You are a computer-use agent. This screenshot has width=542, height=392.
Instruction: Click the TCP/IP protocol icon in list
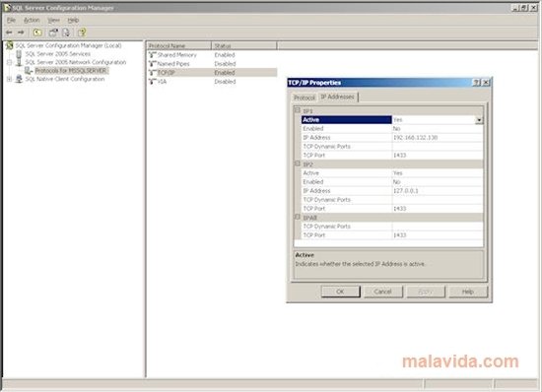tap(153, 73)
